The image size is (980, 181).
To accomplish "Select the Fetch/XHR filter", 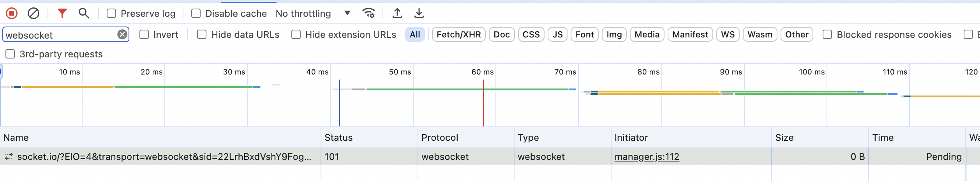I will [458, 35].
